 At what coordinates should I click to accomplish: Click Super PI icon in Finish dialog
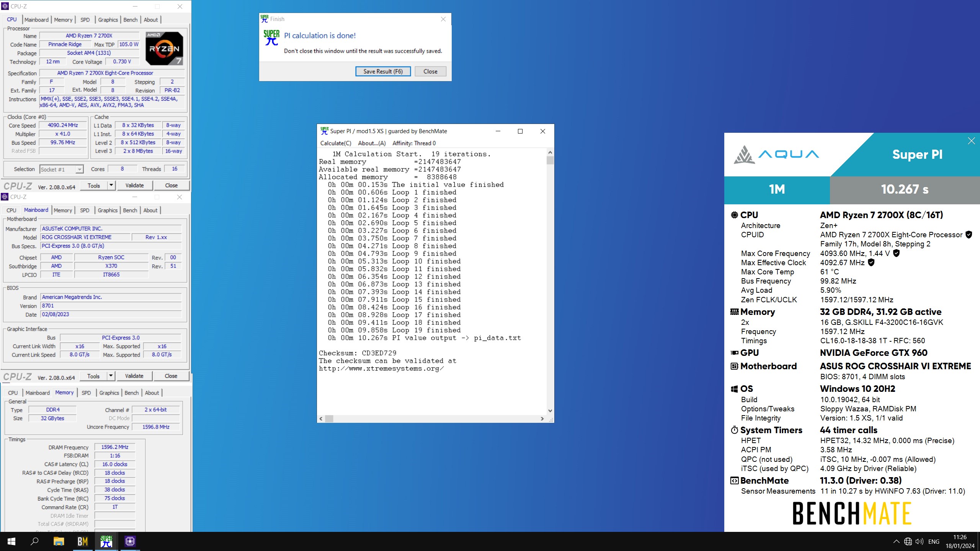271,37
